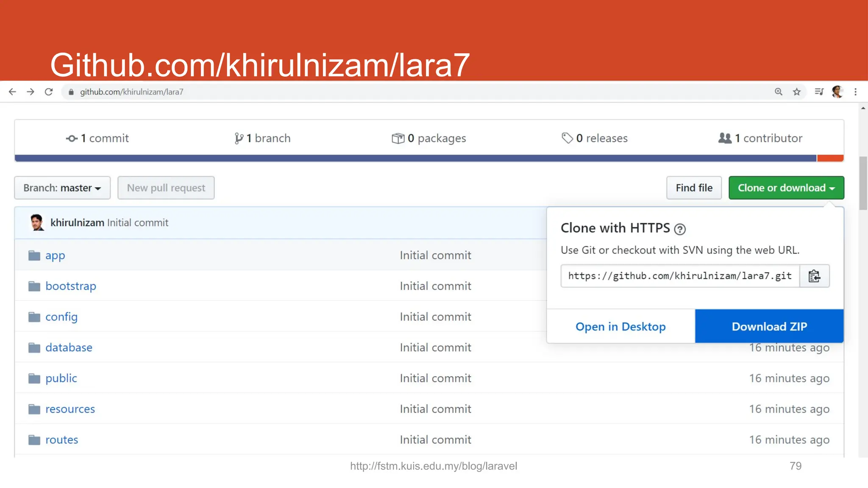Viewport: 868px width, 488px height.
Task: Open the Initial commit message on the config row
Action: coord(435,317)
